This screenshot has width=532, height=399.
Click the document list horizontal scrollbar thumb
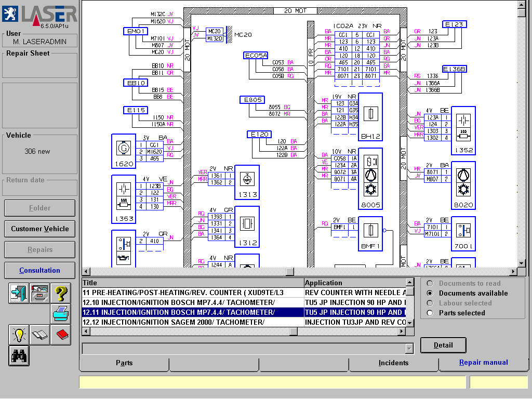[294, 331]
